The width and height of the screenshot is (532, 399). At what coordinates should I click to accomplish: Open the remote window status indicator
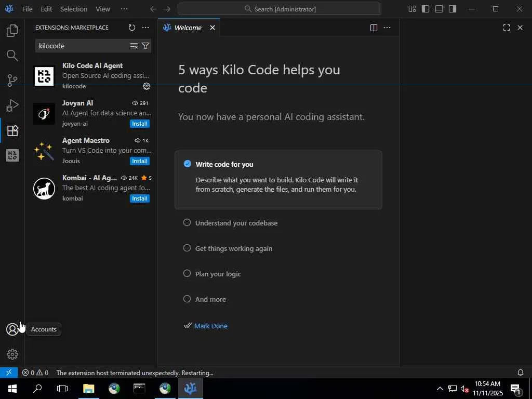click(9, 373)
